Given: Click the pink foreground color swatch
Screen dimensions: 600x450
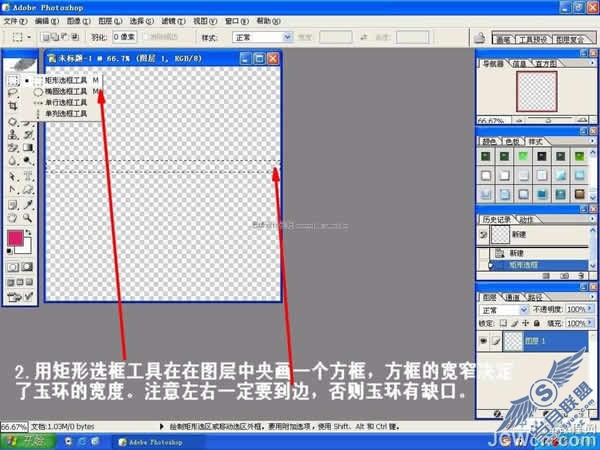Looking at the screenshot, I should point(15,238).
